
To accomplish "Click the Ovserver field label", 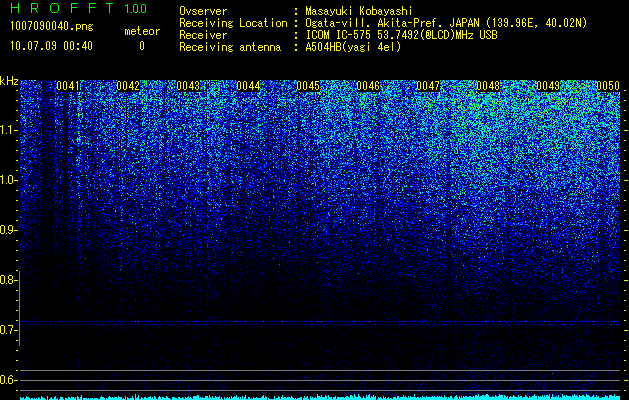I will [x=203, y=11].
